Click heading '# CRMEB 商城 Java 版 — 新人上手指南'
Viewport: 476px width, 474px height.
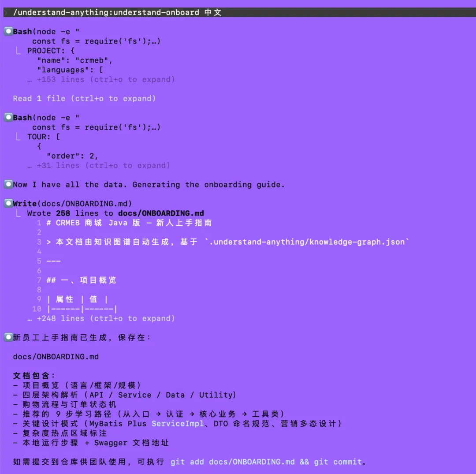[129, 223]
